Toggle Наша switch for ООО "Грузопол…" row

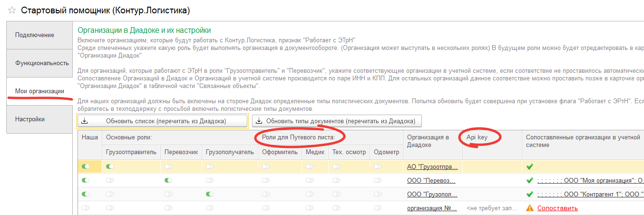pos(86,195)
